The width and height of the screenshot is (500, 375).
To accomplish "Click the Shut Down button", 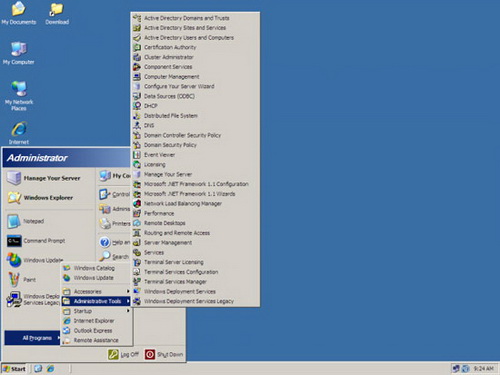I will pyautogui.click(x=164, y=354).
